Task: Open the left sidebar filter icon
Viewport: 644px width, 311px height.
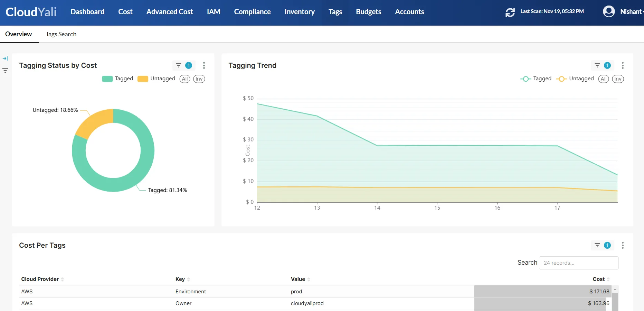Action: [x=5, y=71]
